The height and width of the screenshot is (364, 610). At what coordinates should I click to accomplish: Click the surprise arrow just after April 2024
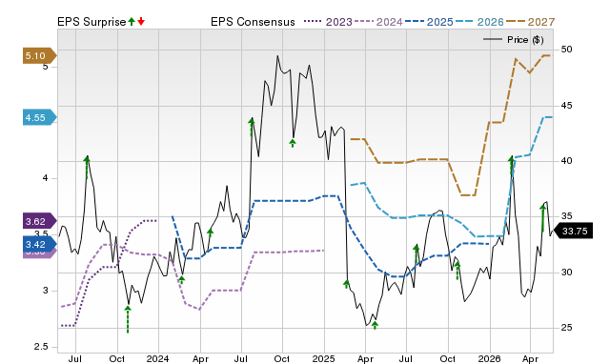[210, 233]
